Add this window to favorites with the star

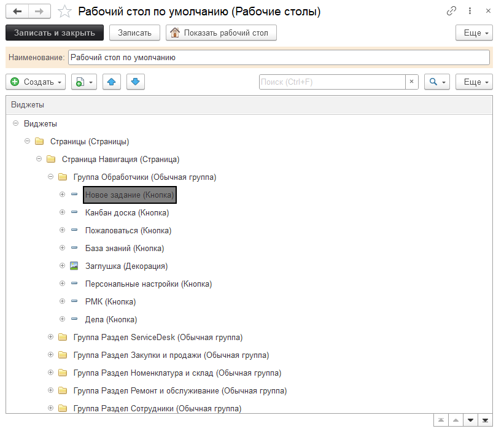64,11
